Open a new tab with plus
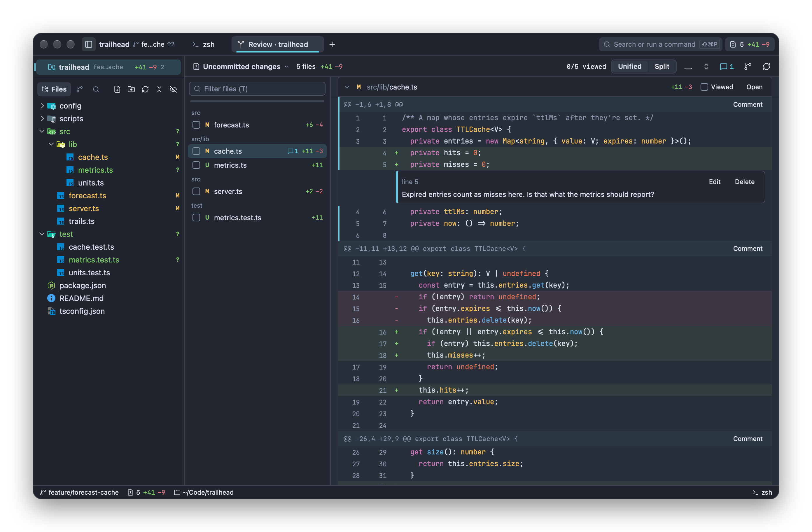Image resolution: width=812 pixels, height=532 pixels. (x=332, y=44)
